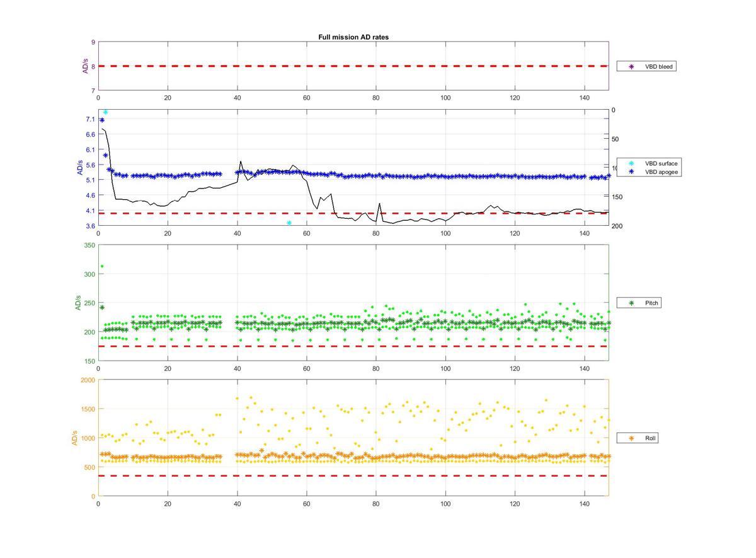Click the "3.6" y-axis tick label

coord(91,226)
